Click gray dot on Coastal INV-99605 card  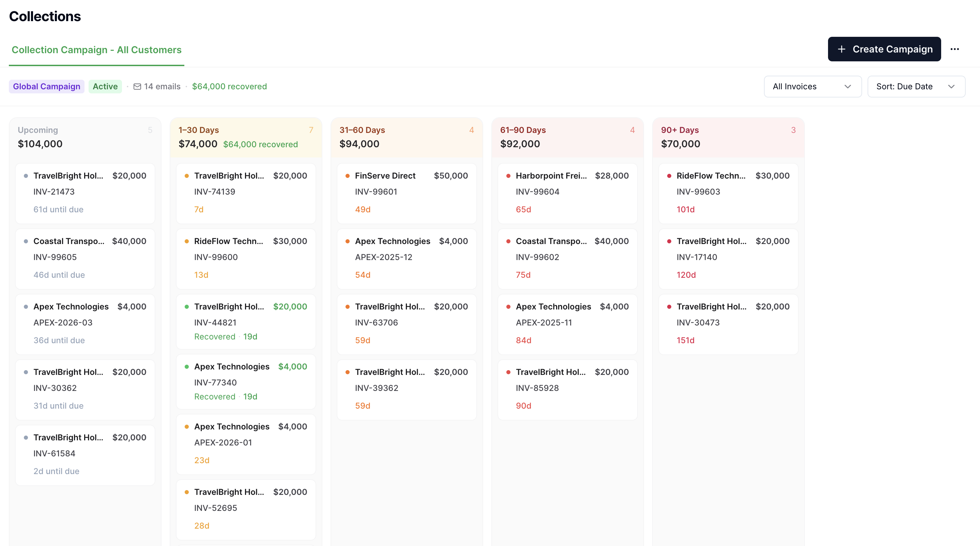(26, 241)
